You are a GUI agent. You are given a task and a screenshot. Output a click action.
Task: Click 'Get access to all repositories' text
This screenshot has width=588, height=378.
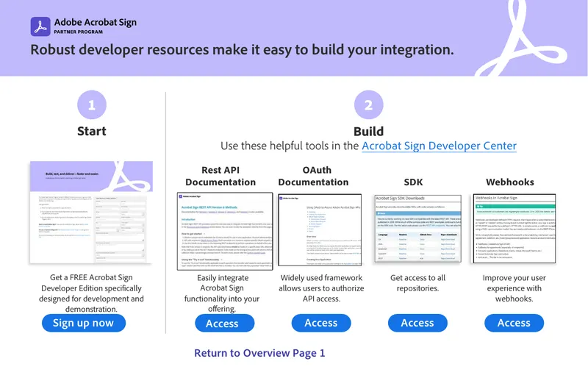(417, 283)
